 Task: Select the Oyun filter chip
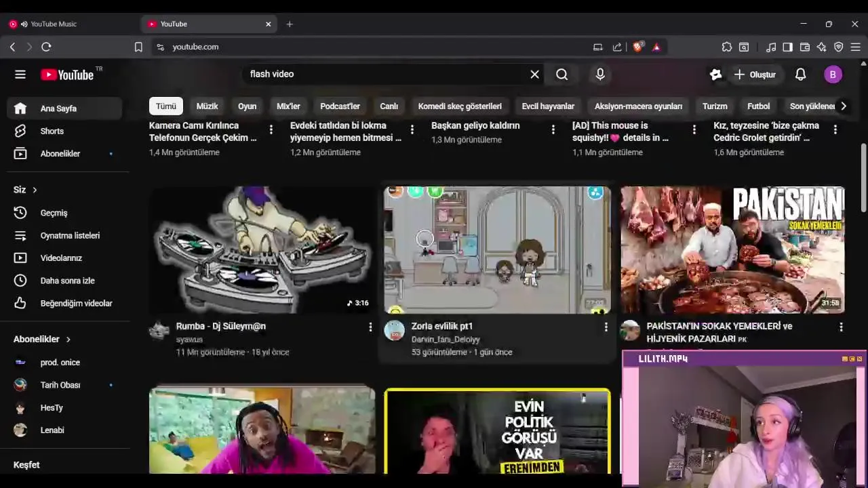[247, 106]
